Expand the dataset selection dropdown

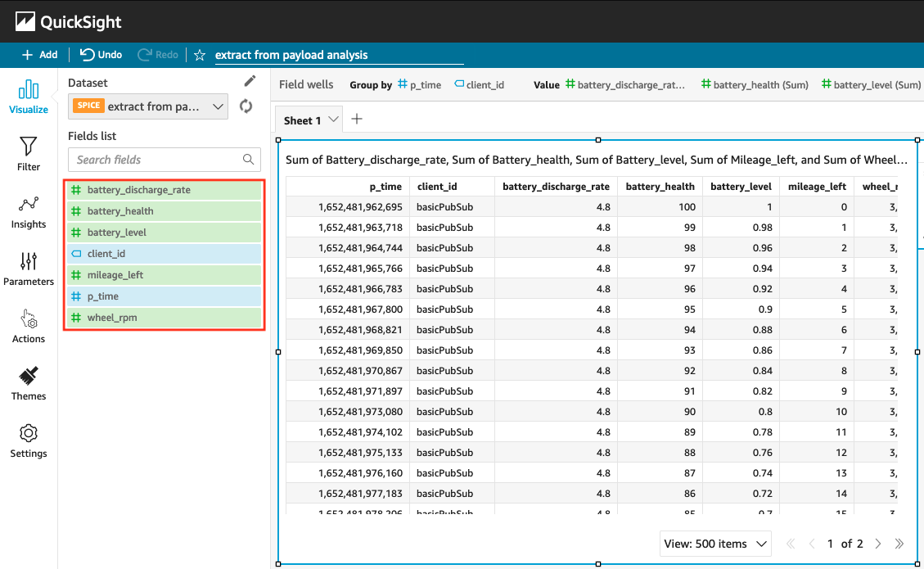[x=218, y=106]
